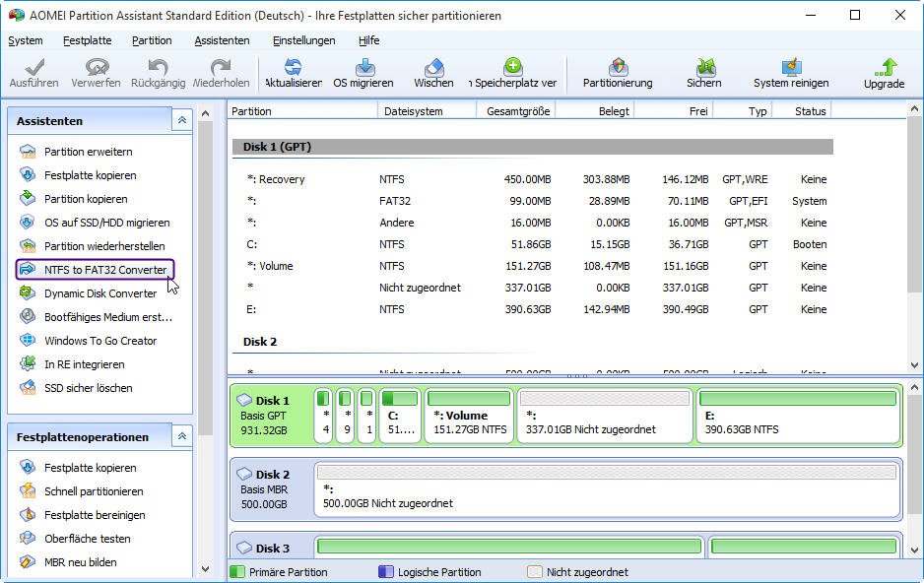Screen dimensions: 924x583
Task: Open Festplatte kopieren under Festplattenoperationen
Action: pyautogui.click(x=78, y=468)
